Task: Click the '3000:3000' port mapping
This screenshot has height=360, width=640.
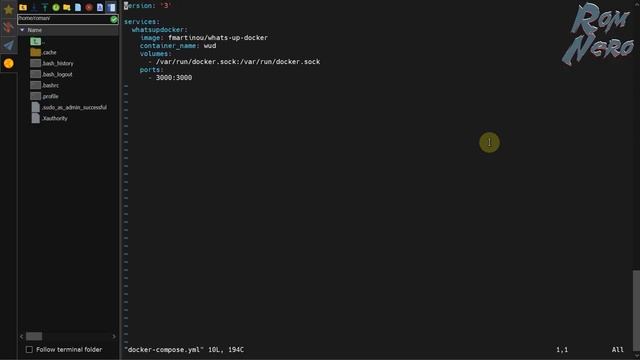Action: click(173, 78)
